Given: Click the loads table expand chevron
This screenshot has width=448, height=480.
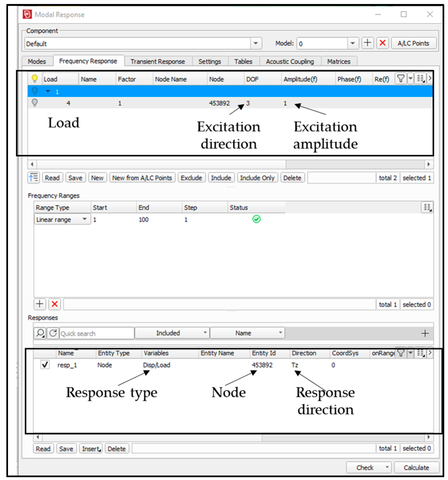Looking at the screenshot, I should (x=429, y=78).
